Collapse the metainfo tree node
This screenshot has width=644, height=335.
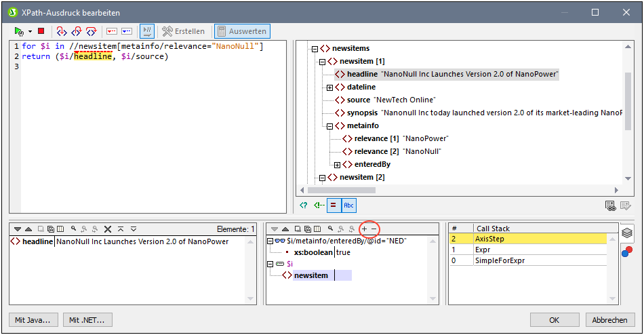pos(329,126)
